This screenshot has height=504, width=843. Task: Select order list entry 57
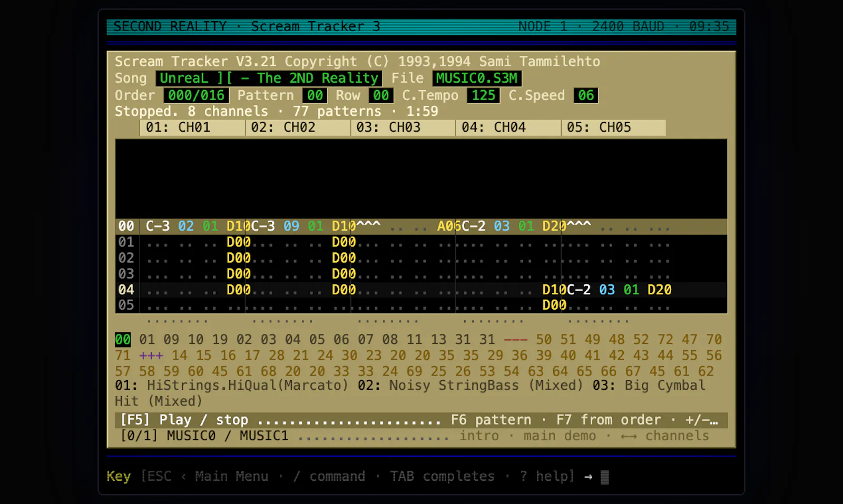click(123, 371)
